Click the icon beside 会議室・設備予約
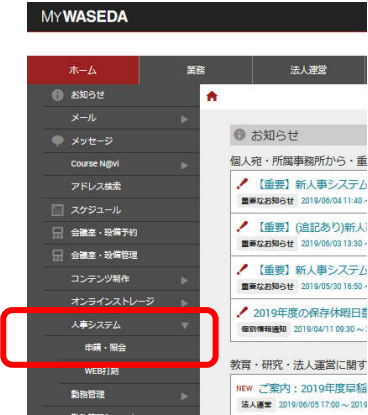Viewport: 368px width, 415px height. [57, 233]
